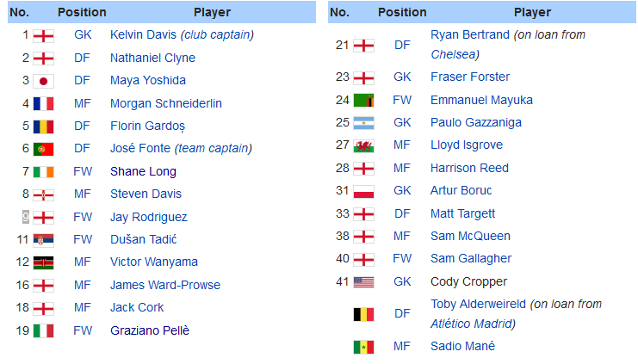Click the Serbia flag beside Dušan Tadić
638x364 pixels.
point(43,240)
